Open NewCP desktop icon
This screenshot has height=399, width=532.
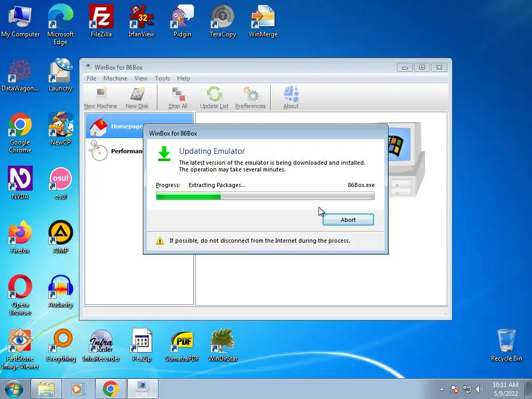60,129
